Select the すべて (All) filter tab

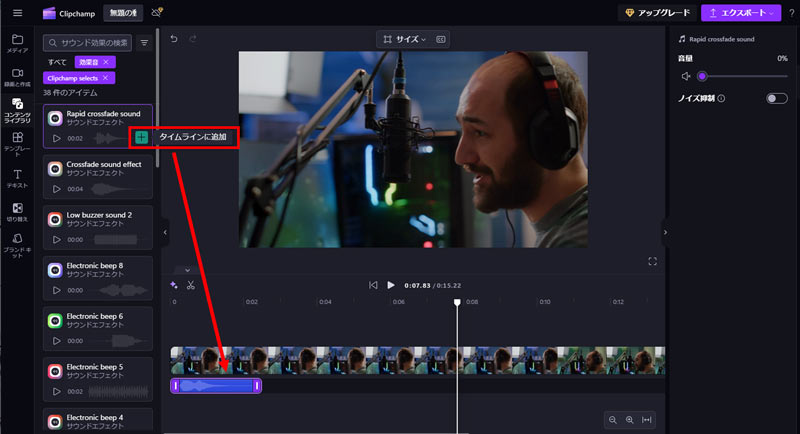coord(58,62)
